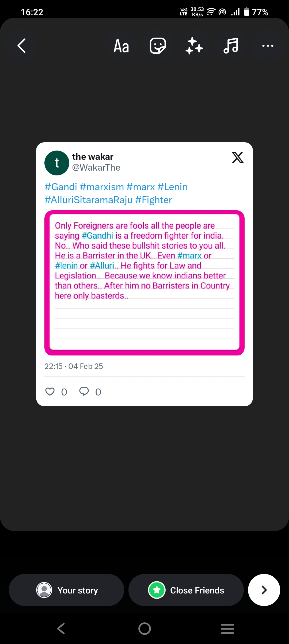Tap the pink-bordered note image

144,283
